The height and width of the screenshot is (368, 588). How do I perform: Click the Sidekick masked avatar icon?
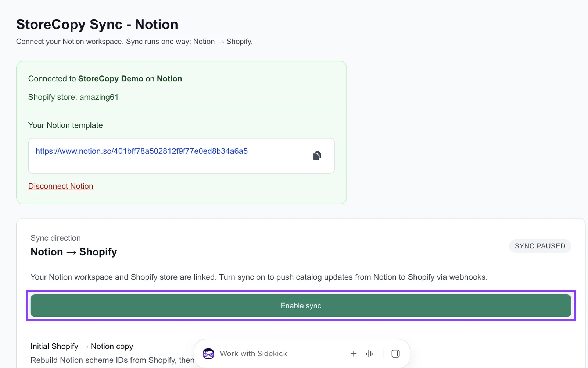point(208,354)
